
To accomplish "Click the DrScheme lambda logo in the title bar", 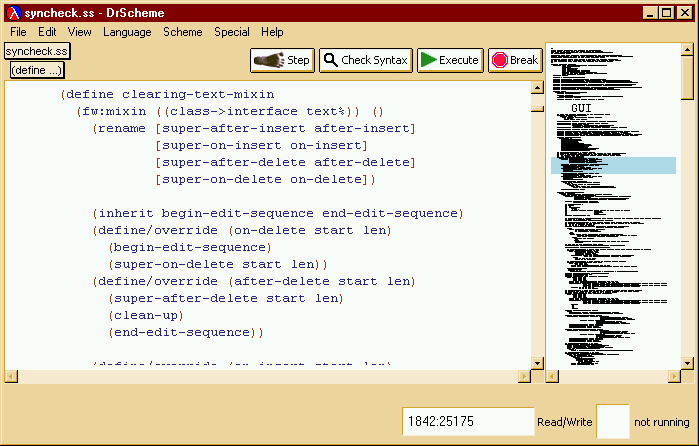I will [x=14, y=13].
